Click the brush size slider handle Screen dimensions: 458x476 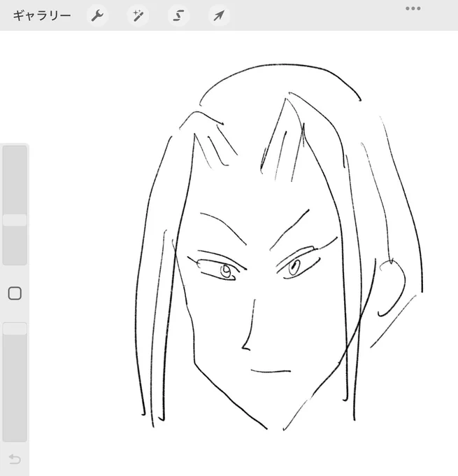click(15, 220)
